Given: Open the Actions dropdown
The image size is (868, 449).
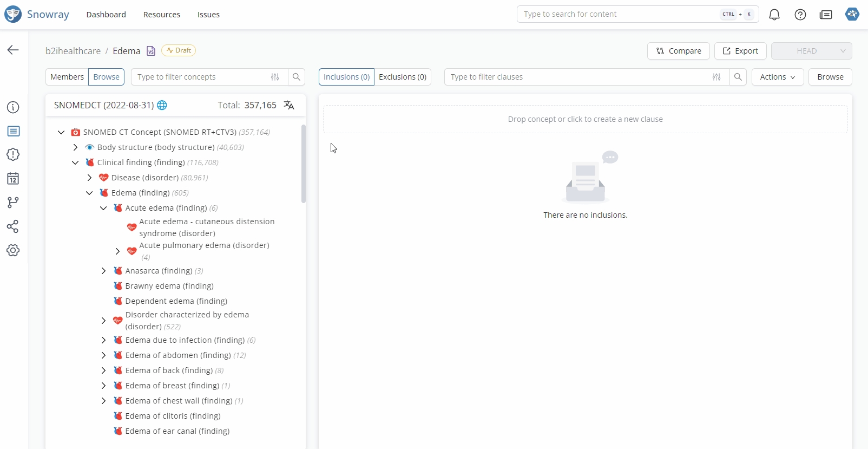Looking at the screenshot, I should [x=777, y=77].
